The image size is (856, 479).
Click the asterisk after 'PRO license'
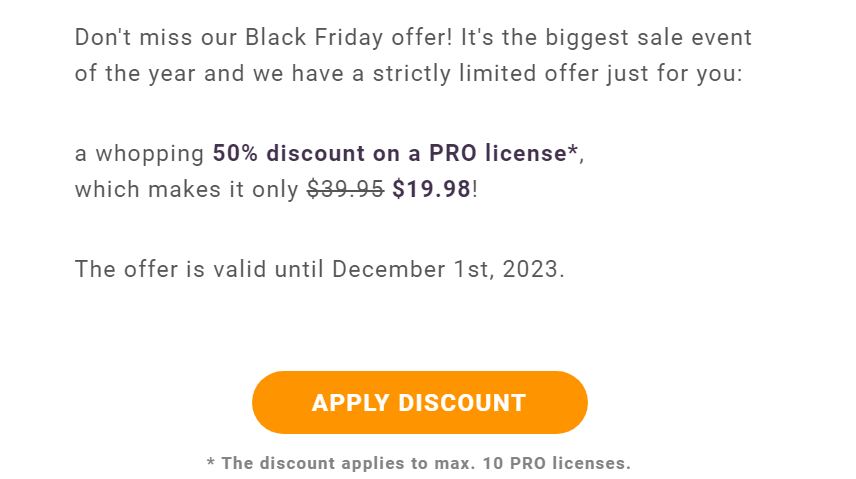click(x=573, y=149)
